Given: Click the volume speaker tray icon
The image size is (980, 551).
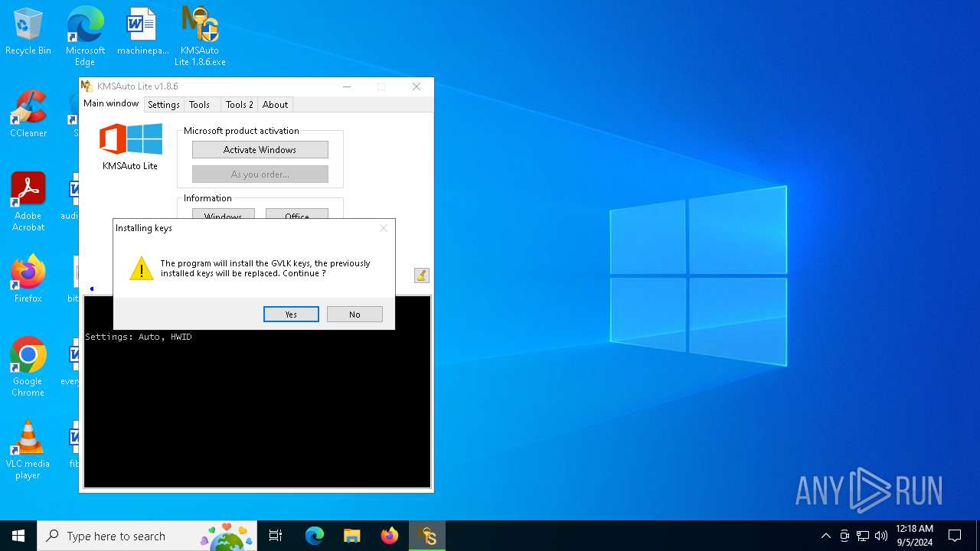Looking at the screenshot, I should (881, 536).
